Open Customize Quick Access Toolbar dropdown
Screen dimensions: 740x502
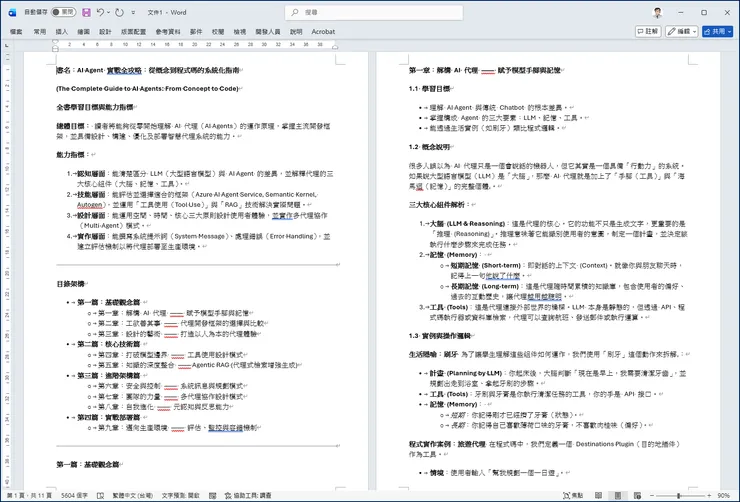click(x=133, y=12)
